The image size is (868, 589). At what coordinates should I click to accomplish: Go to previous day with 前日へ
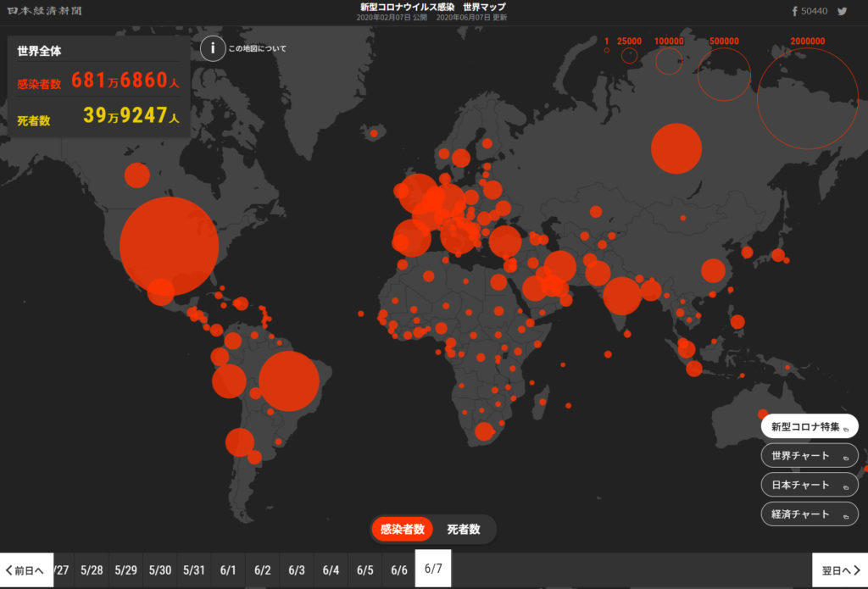(x=24, y=570)
